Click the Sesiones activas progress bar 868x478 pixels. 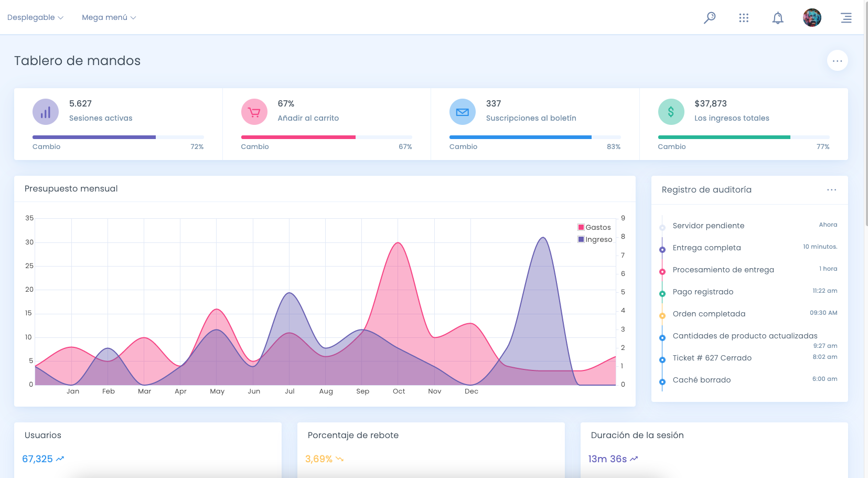point(118,137)
